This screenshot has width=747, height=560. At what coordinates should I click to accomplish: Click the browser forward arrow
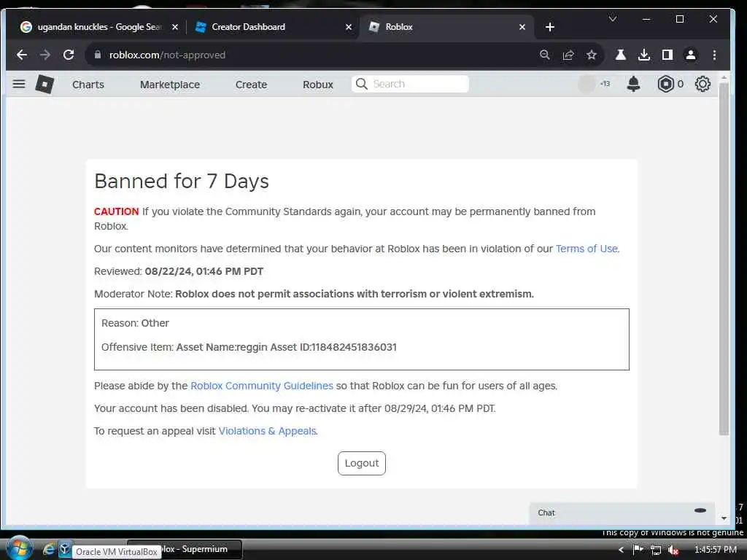44,55
